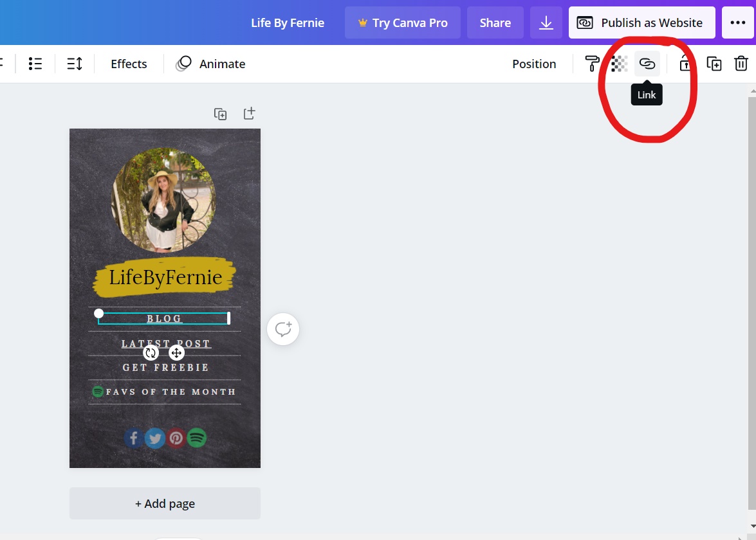The width and height of the screenshot is (756, 540).
Task: Open the Link tool highlighted in red
Action: point(647,64)
